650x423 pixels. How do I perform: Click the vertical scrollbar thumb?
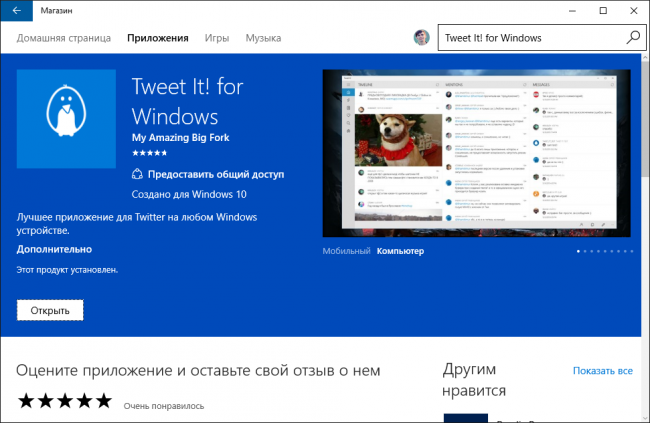[645, 120]
